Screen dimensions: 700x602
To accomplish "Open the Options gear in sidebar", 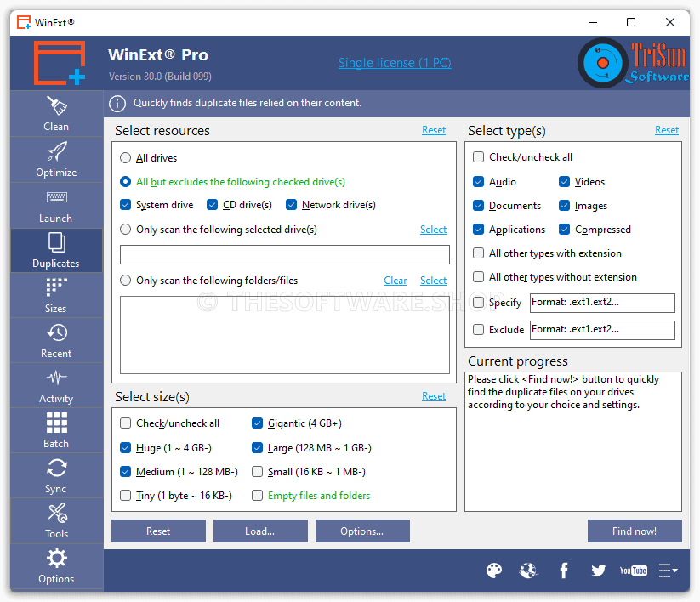I will (56, 566).
